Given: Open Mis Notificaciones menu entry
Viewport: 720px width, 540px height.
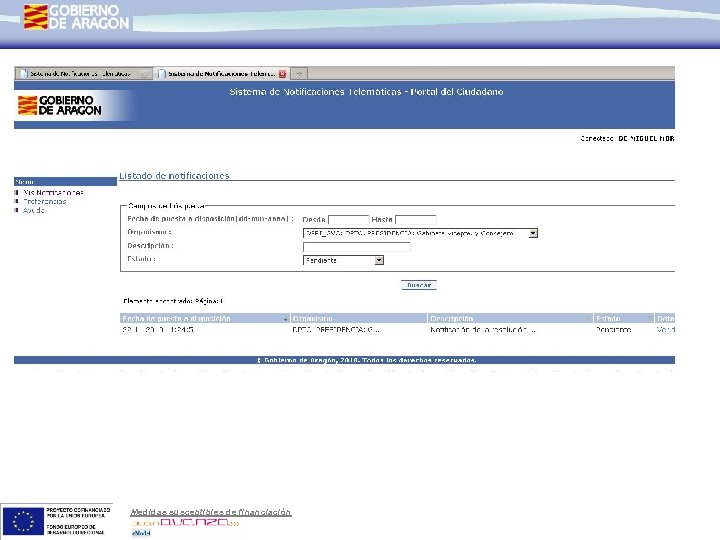Looking at the screenshot, I should pos(53,192).
